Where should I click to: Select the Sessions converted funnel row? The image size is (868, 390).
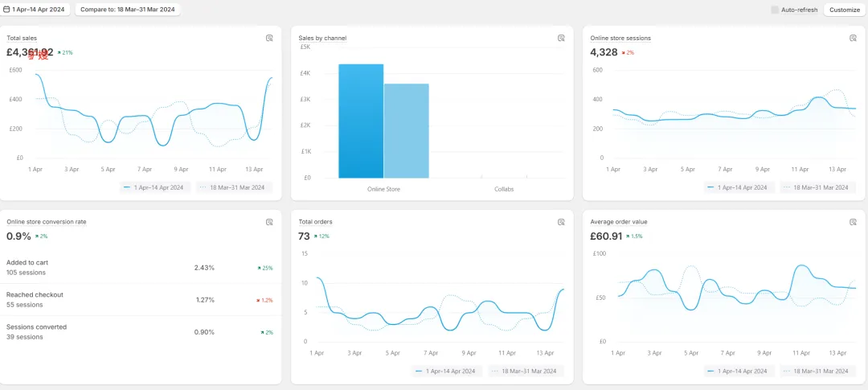pos(140,332)
